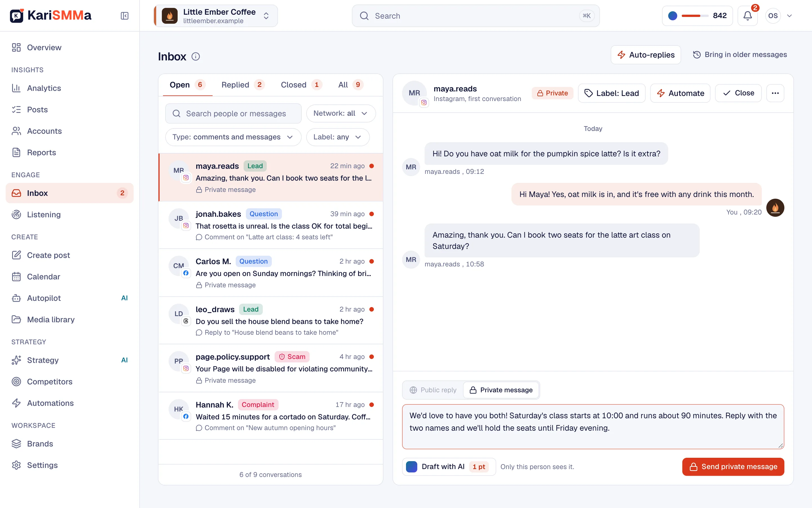Toggle the Private badge on maya.reads
The height and width of the screenshot is (508, 812).
(552, 93)
